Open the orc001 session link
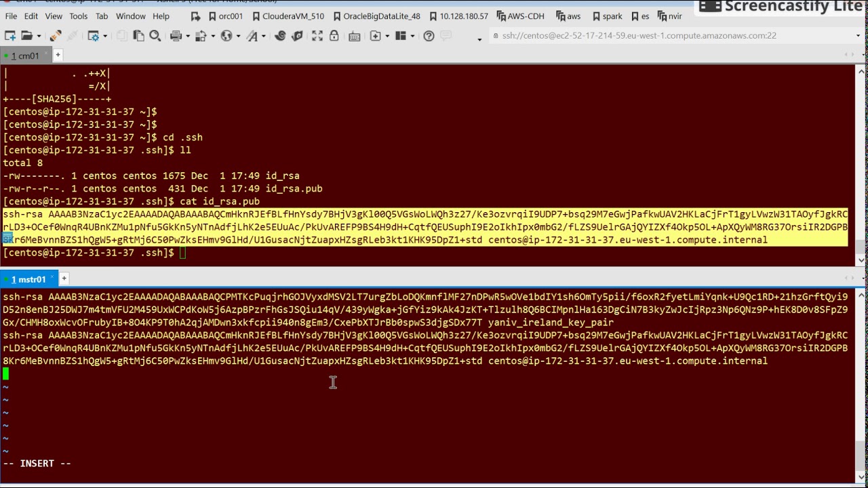 [x=226, y=16]
